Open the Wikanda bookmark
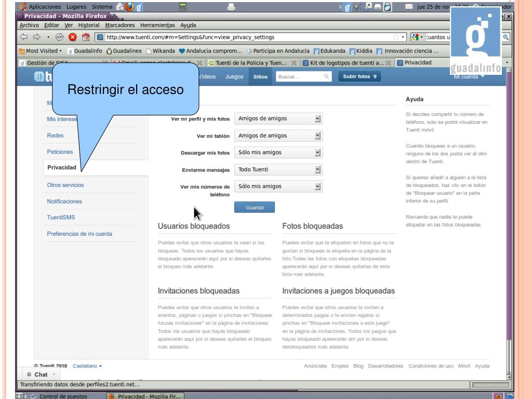The image size is (532, 399). coord(161,51)
